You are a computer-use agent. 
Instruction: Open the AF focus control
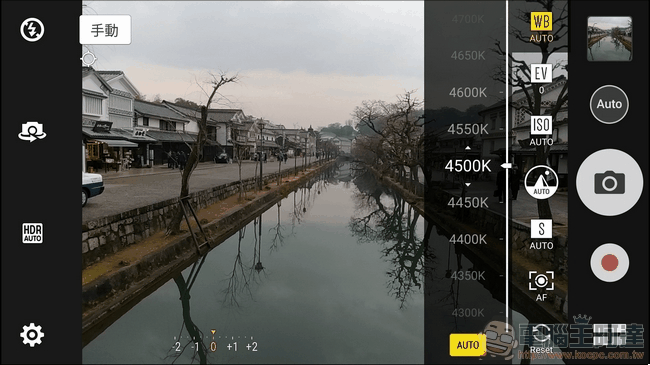pos(541,286)
